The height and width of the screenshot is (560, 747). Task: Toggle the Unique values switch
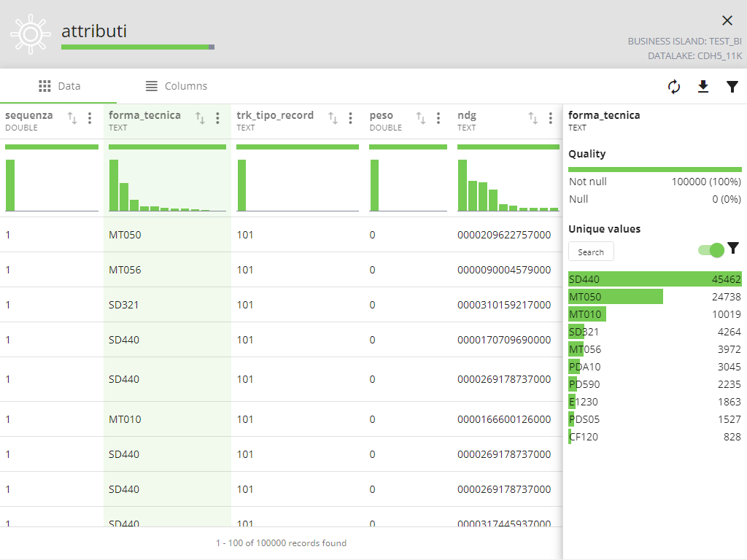coord(711,250)
